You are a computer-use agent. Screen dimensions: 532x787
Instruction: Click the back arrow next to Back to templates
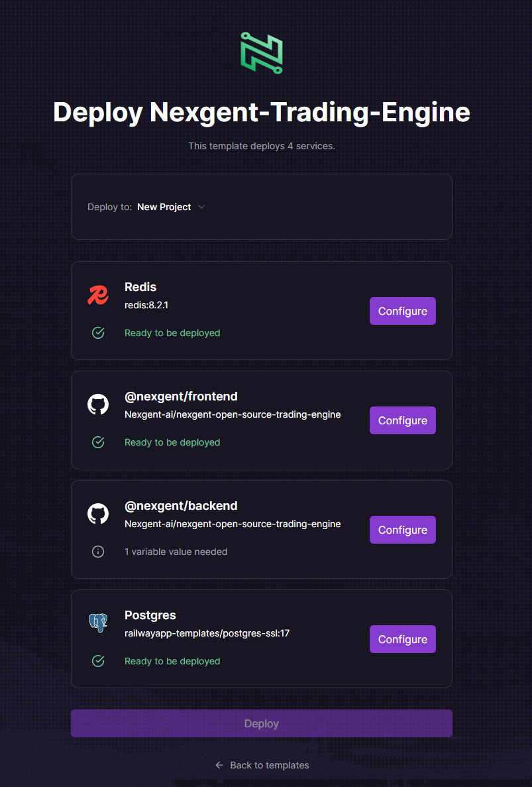click(219, 764)
